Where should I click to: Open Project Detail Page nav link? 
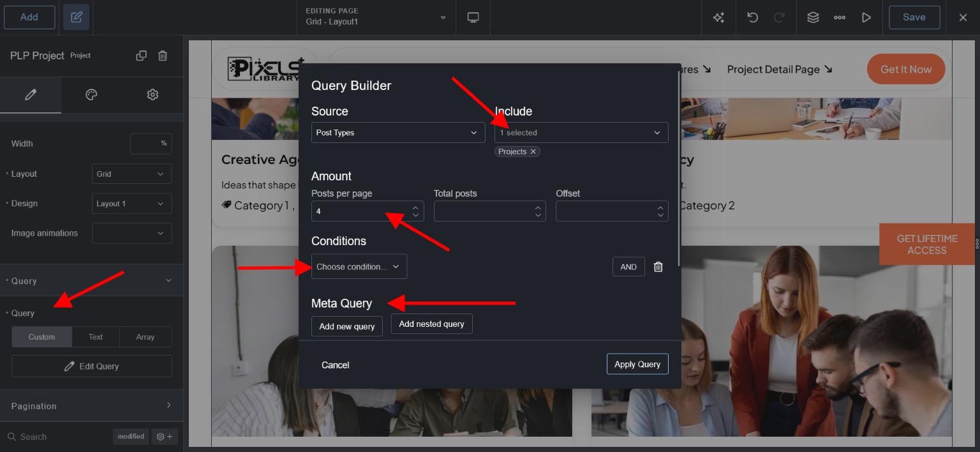(x=780, y=69)
